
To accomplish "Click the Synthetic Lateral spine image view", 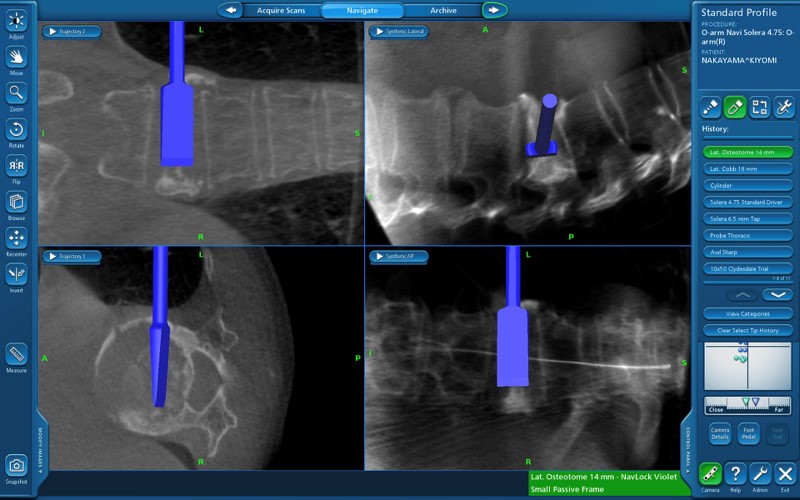I will pos(528,133).
